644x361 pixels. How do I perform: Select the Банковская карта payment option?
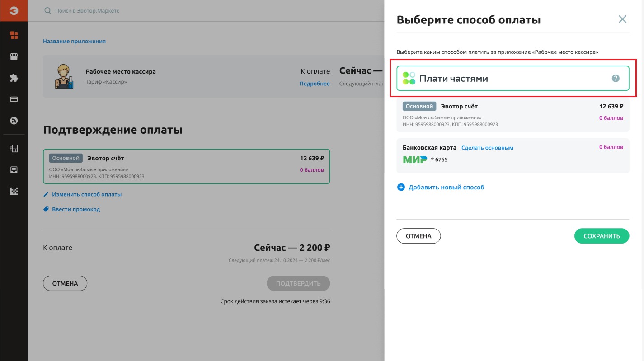click(x=513, y=155)
